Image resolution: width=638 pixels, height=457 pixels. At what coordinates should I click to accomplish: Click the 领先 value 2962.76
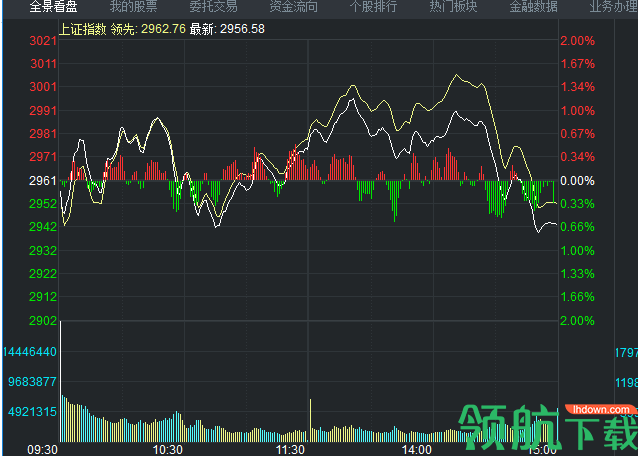coord(163,29)
